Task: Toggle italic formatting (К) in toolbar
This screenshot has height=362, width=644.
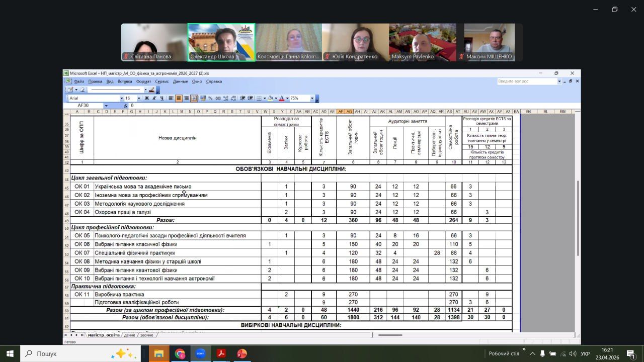Action: (154, 99)
